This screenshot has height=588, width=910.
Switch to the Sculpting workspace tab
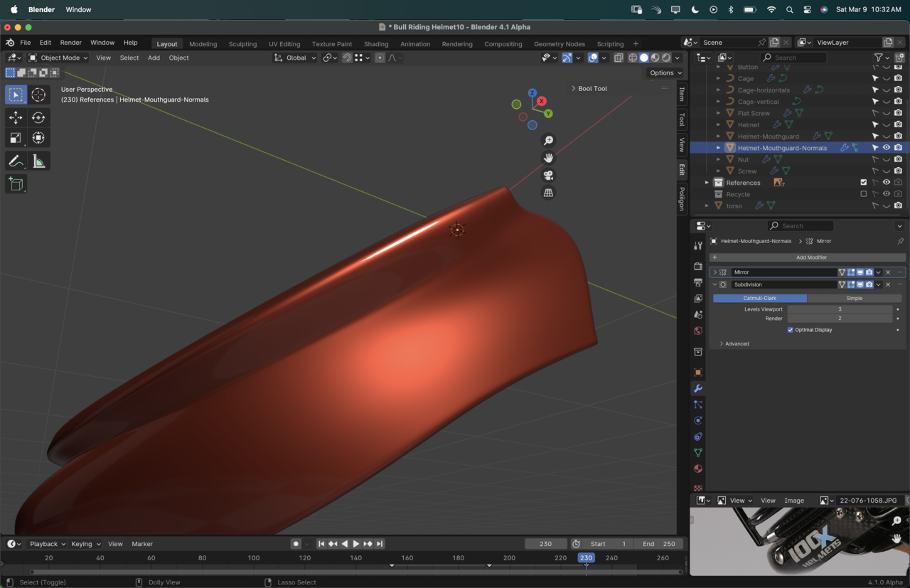click(242, 44)
